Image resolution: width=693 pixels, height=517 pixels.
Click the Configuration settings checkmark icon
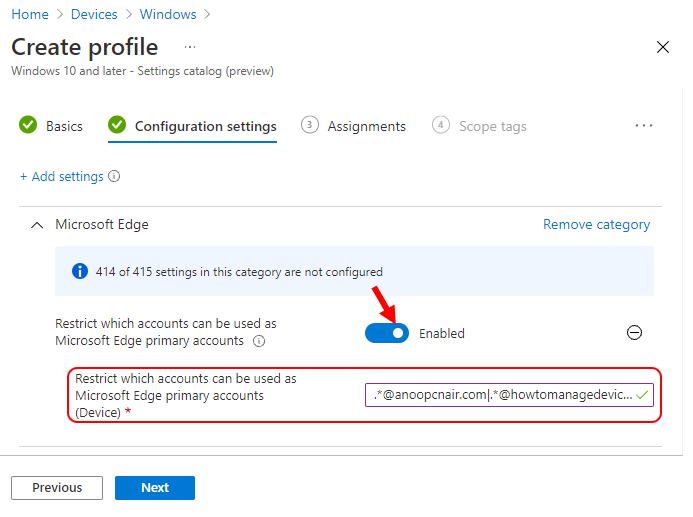(117, 125)
